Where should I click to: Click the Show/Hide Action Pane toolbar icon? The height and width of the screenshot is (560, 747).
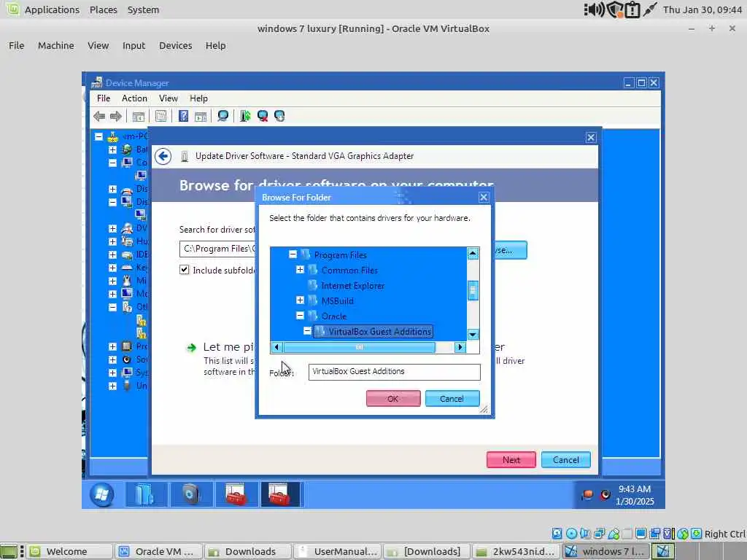201,116
